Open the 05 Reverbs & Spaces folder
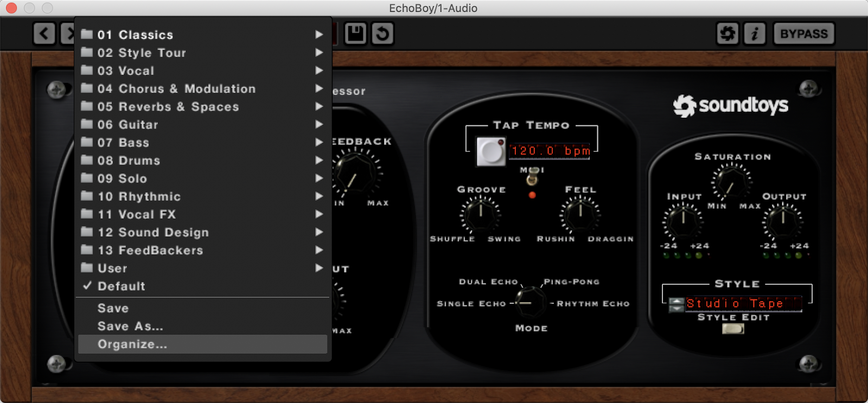The height and width of the screenshot is (403, 868). (203, 106)
